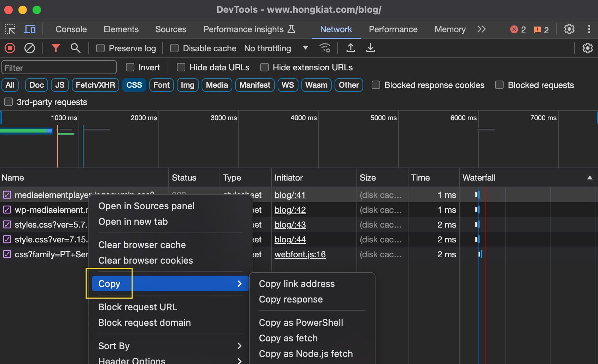Choose Clear browser cache

click(142, 245)
